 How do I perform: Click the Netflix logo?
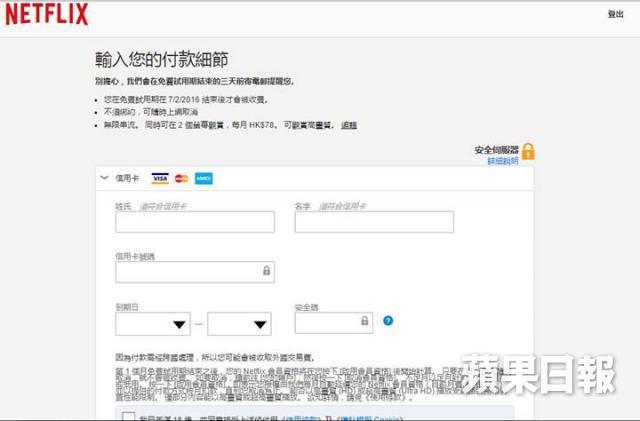(x=47, y=14)
